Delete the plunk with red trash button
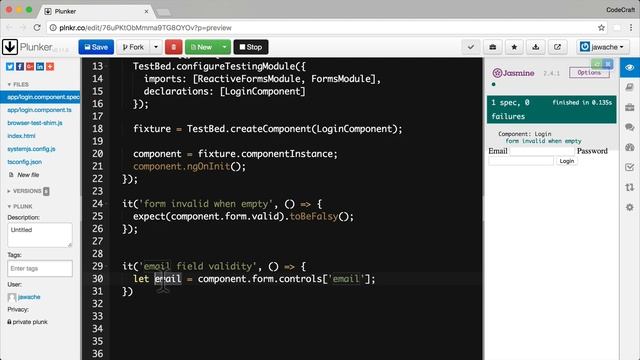The height and width of the screenshot is (360, 640). tap(173, 47)
